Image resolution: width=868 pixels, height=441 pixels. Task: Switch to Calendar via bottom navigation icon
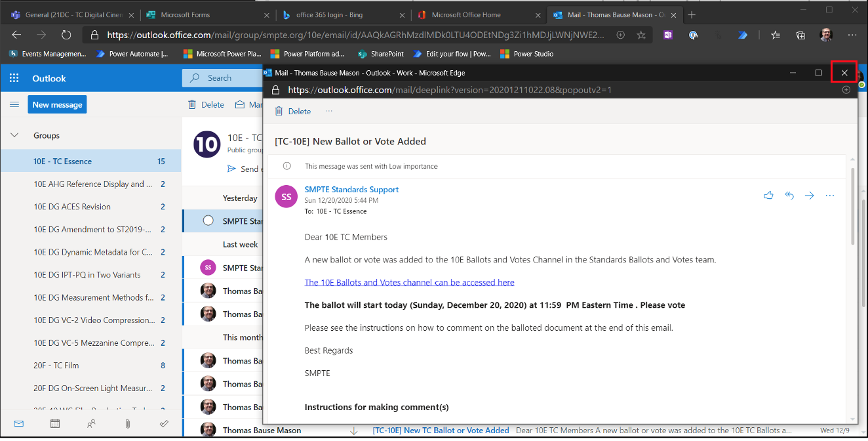click(55, 423)
